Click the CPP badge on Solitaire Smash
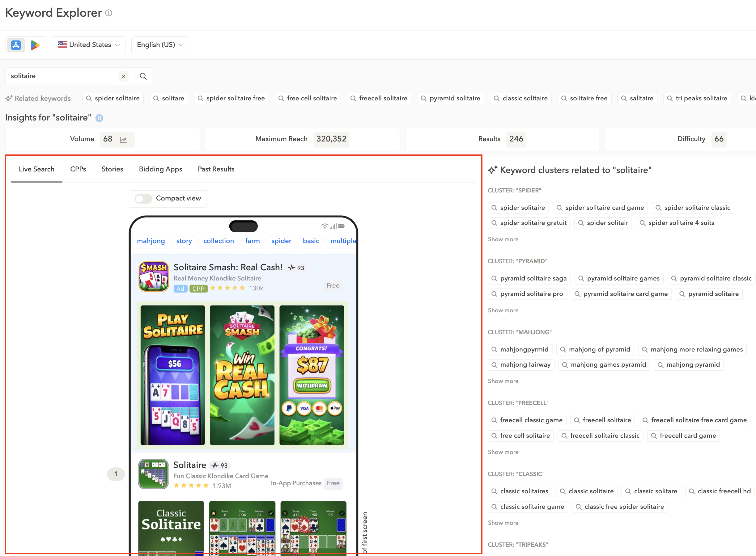The width and height of the screenshot is (756, 556). tap(198, 289)
